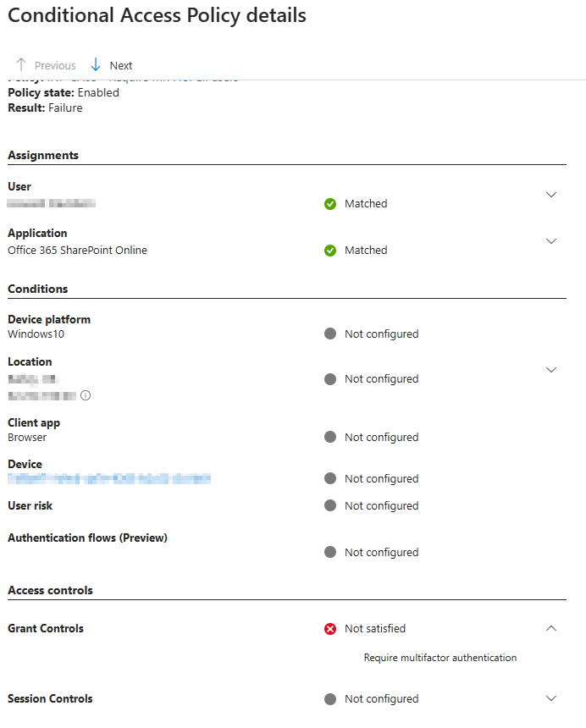This screenshot has width=586, height=728.
Task: Collapse the Grant Controls section
Action: click(551, 628)
